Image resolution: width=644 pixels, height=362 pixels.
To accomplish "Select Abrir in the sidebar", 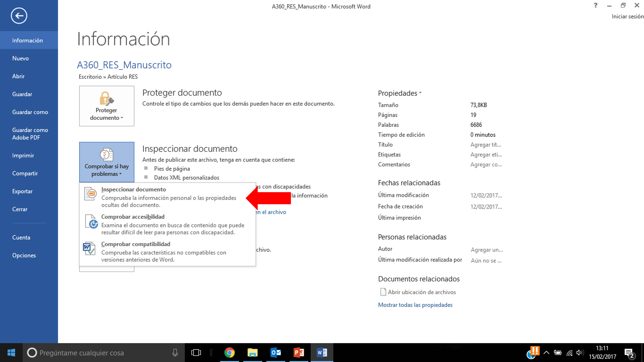I will coord(29,76).
